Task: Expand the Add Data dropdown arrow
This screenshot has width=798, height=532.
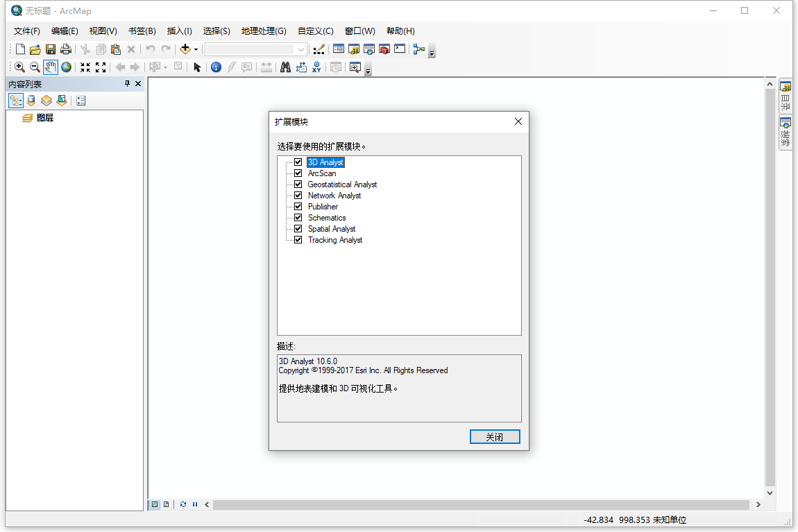Action: [196, 50]
